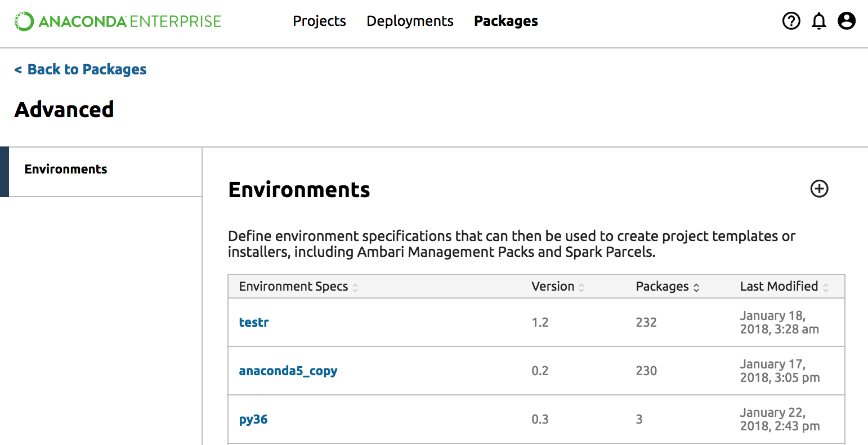
Task: Go to the Projects menu
Action: [x=319, y=21]
